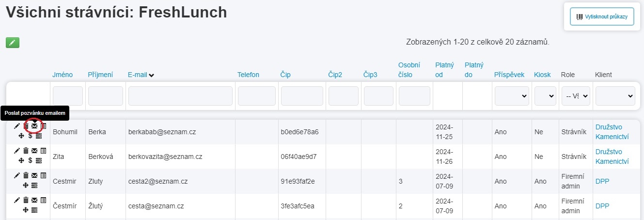
Task: Edit Bohumil Berka using pencil icon
Action: 17,126
